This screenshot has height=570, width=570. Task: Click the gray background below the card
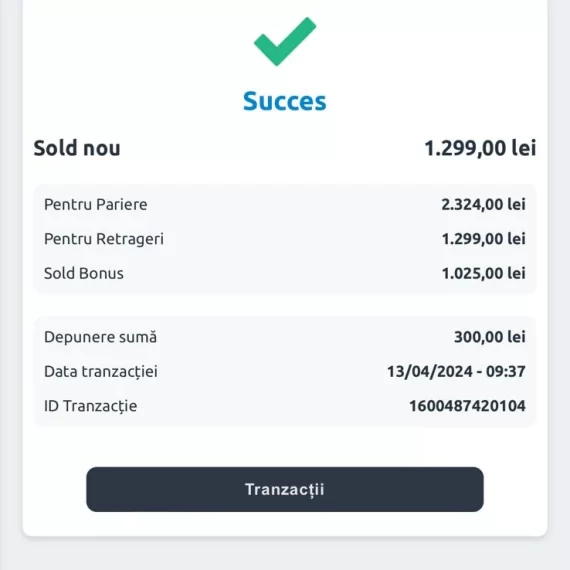click(x=285, y=554)
